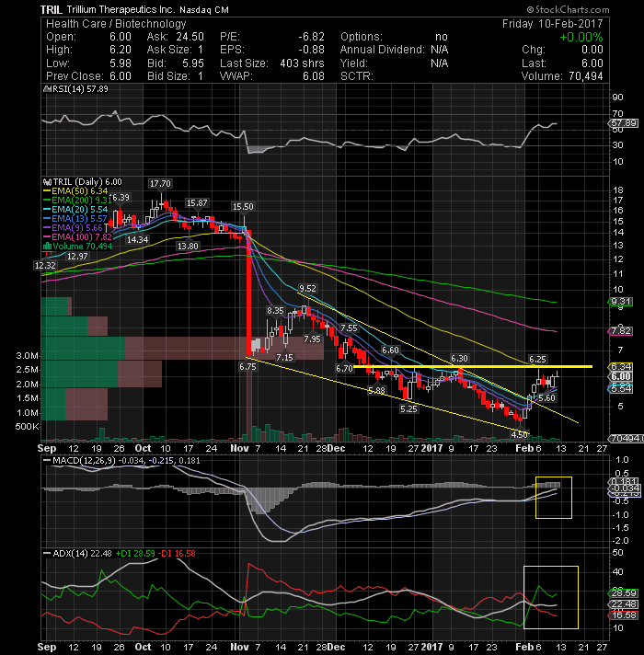
Task: Click the Friday 10-Feb-2017 date
Action: coord(553,24)
